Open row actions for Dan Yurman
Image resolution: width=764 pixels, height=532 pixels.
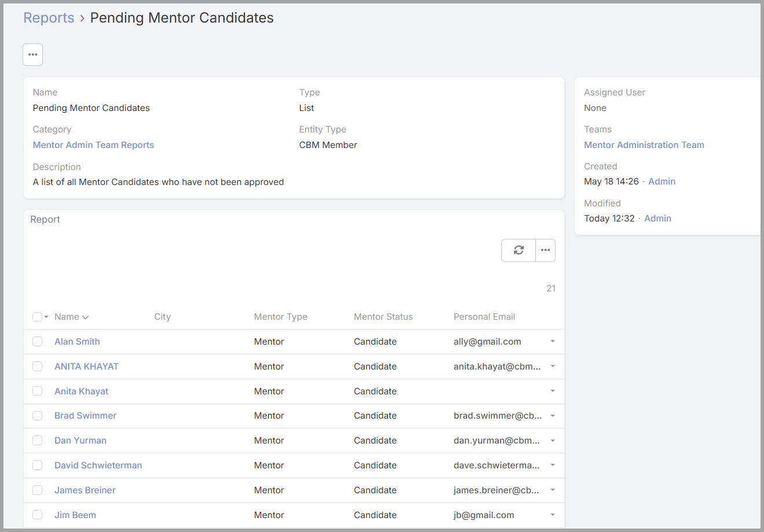[553, 441]
